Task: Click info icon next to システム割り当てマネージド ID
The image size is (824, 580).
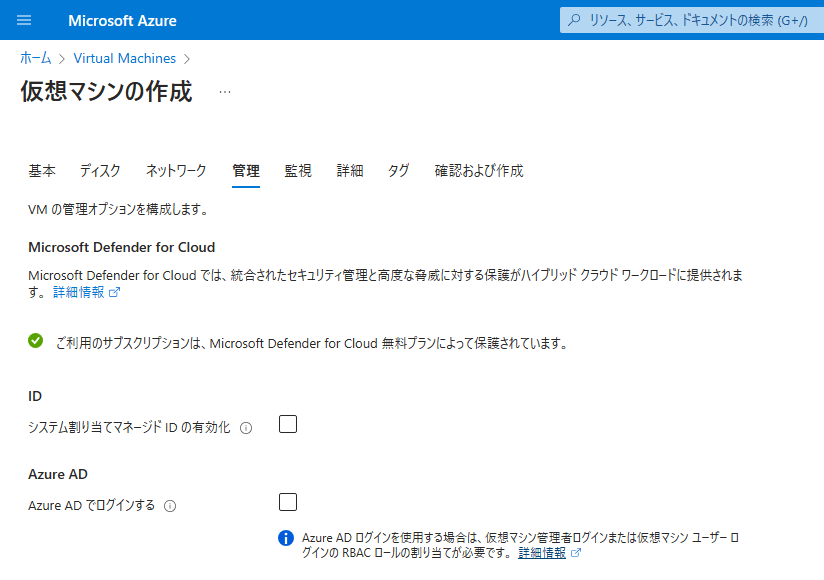Action: coord(246,428)
